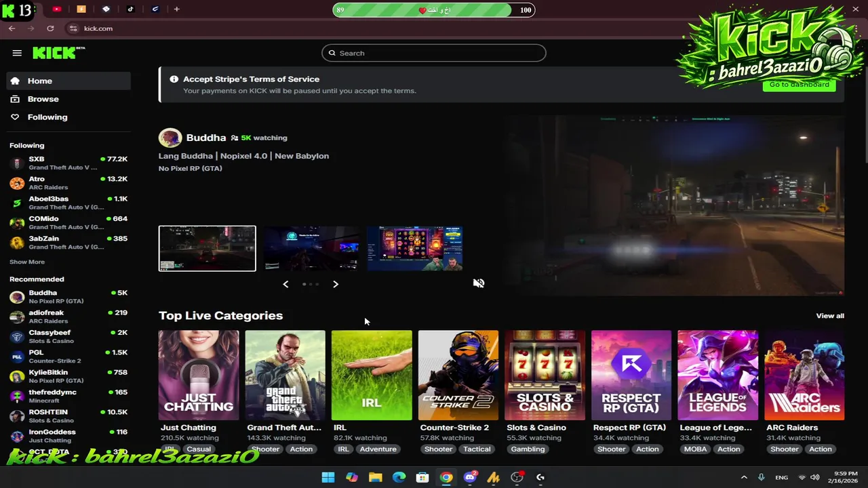Open the IRL category card
The width and height of the screenshot is (868, 488).
[x=372, y=375]
